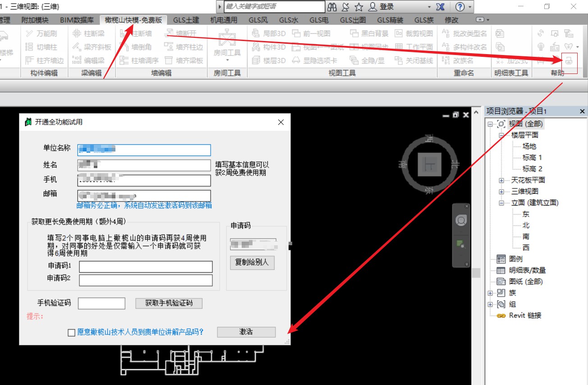Click the 显隐选项卡 tool
The width and height of the screenshot is (588, 385).
click(x=314, y=60)
